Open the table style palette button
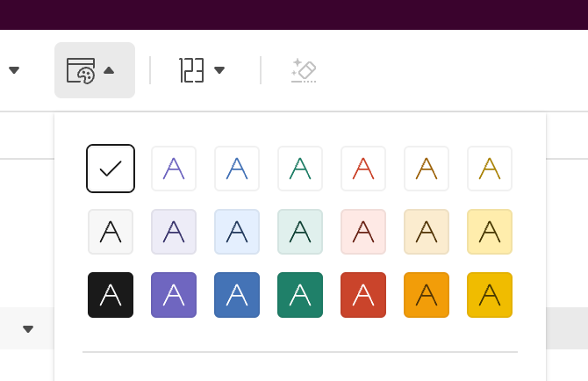588x381 pixels. coord(81,70)
